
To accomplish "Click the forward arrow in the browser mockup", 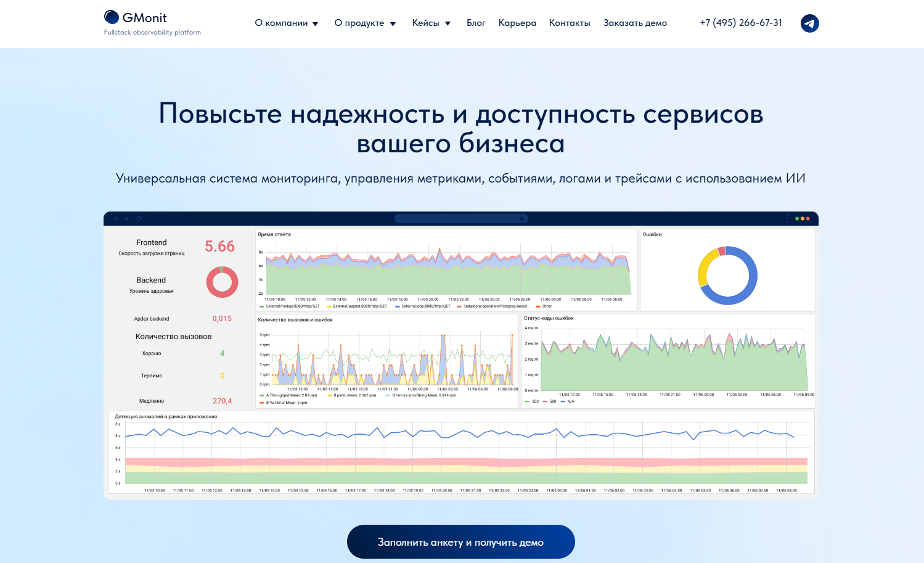I will [x=126, y=218].
